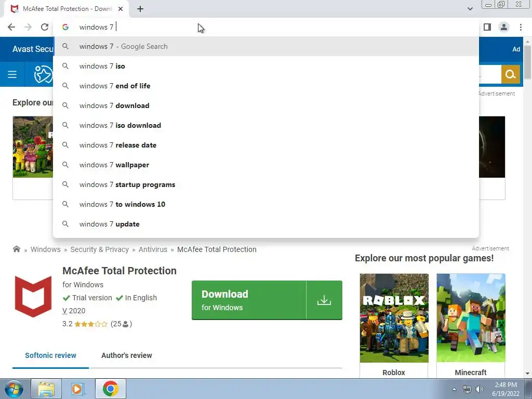Click the page's vertical scrollbar thumb
This screenshot has width=532, height=399.
(527, 62)
